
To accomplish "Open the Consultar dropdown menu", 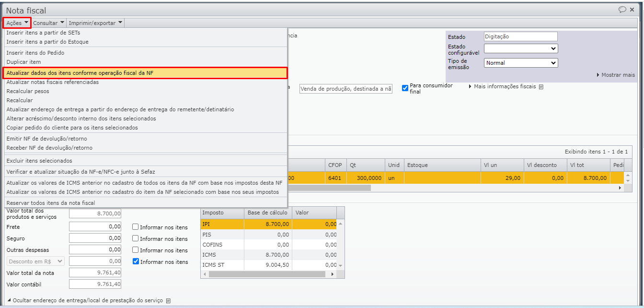I will tap(49, 23).
